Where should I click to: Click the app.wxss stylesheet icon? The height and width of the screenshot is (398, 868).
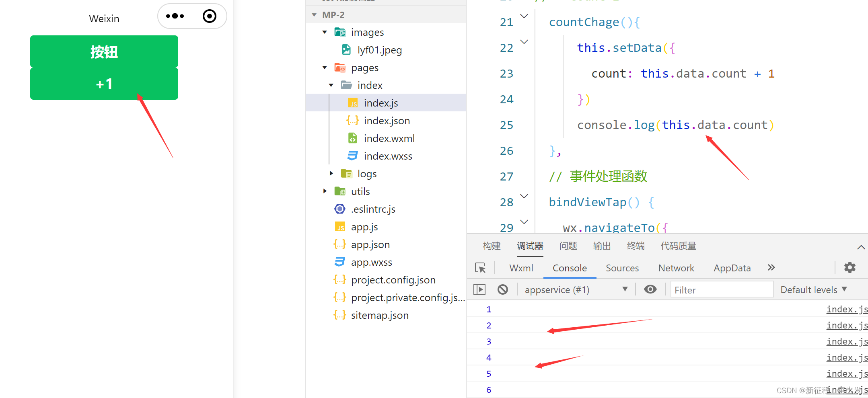[x=340, y=262]
